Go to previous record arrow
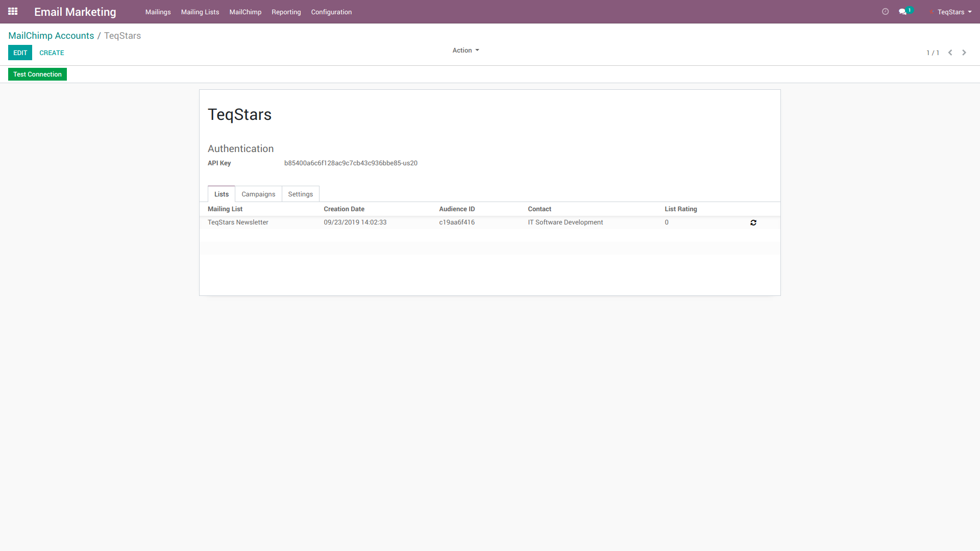 (x=950, y=53)
